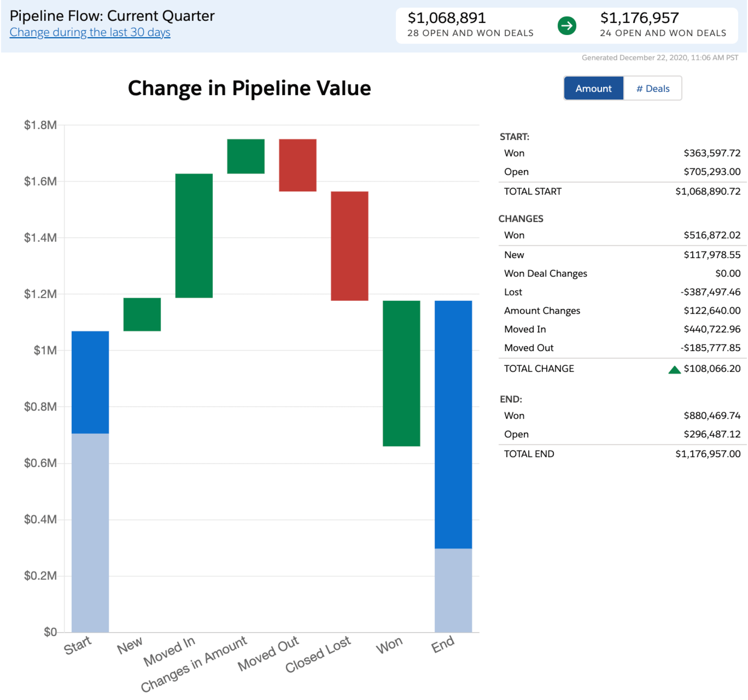748x700 pixels.
Task: Click the Lost row amount -$387,497.46
Action: point(710,292)
